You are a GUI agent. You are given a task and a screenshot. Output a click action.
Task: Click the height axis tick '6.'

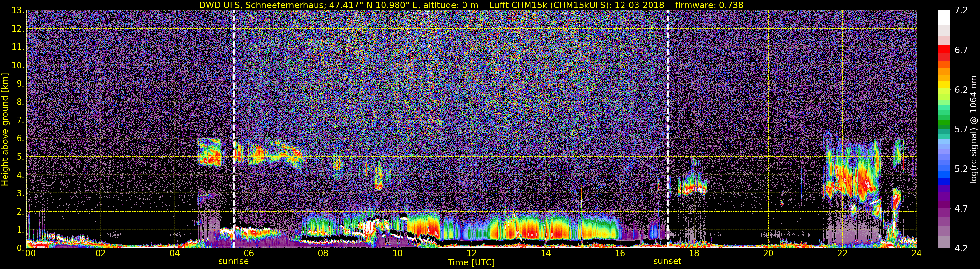(x=20, y=139)
